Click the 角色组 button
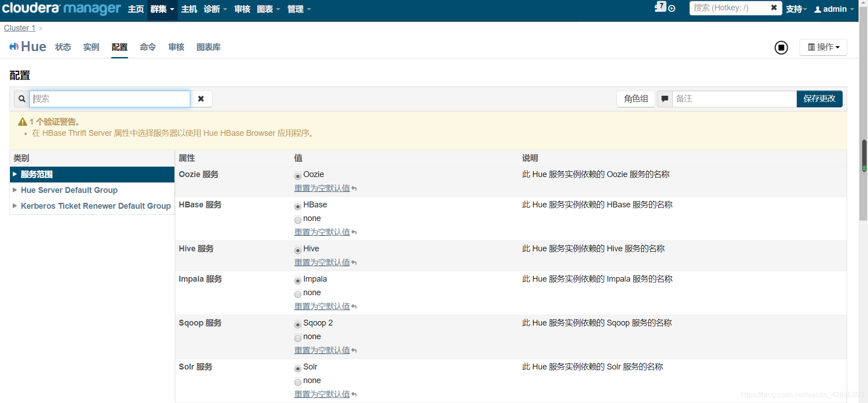868x403 pixels. pyautogui.click(x=636, y=99)
